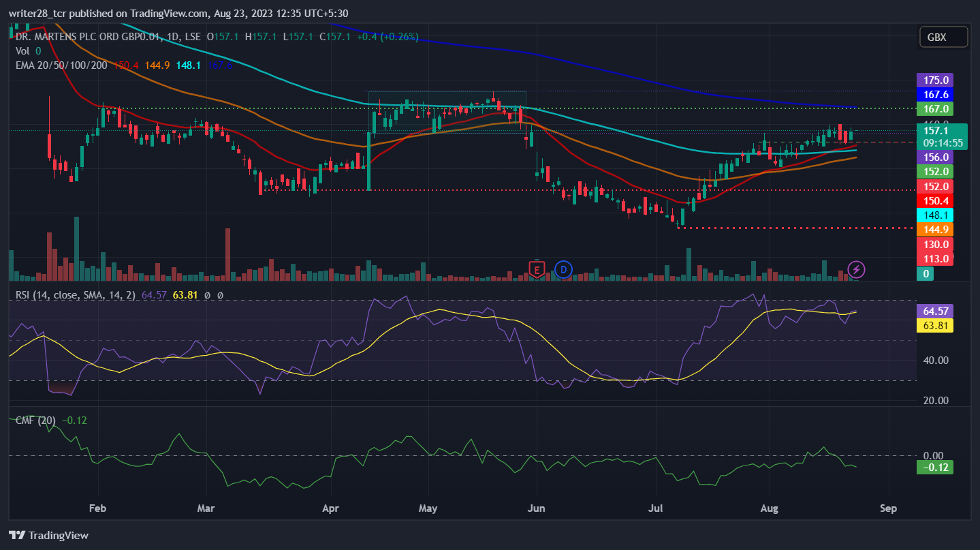
Task: Click the 63.81 RSI average label
Action: (934, 325)
